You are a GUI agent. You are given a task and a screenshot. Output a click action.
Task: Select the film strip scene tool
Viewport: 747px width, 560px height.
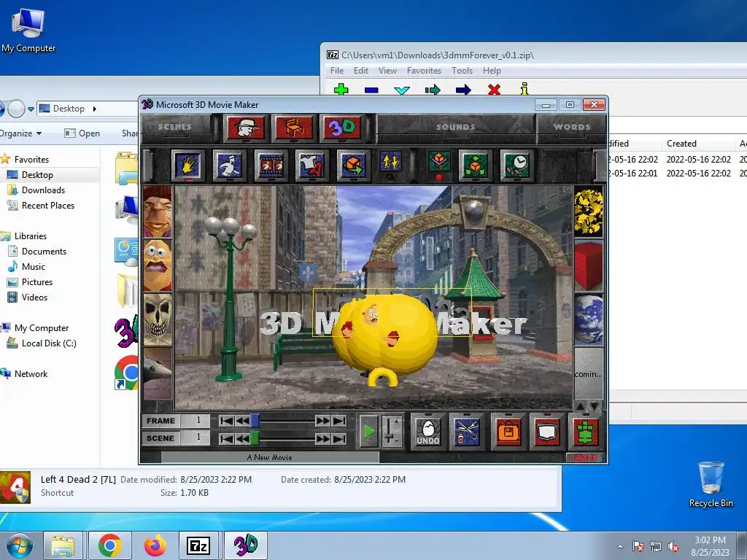click(x=271, y=166)
